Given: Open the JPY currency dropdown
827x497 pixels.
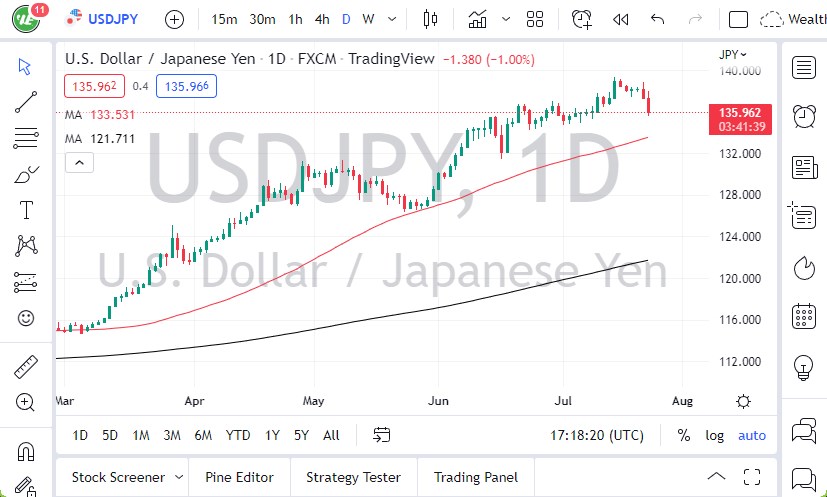Looking at the screenshot, I should click(733, 55).
